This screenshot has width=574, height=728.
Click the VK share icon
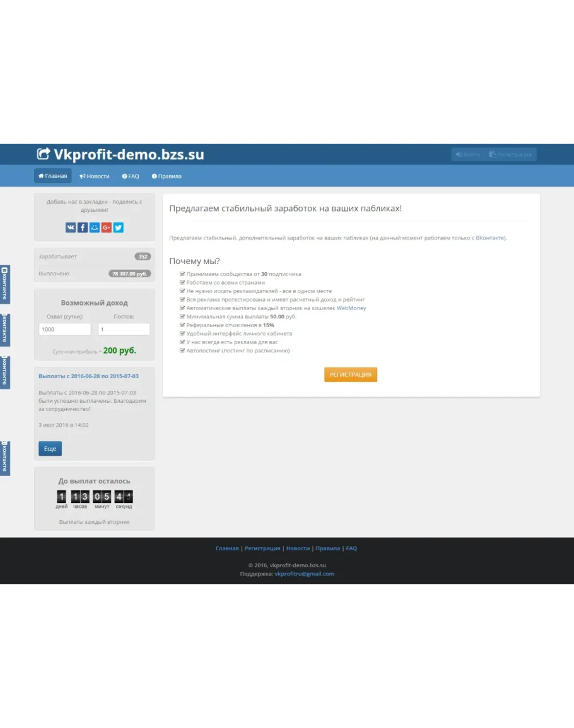point(71,228)
